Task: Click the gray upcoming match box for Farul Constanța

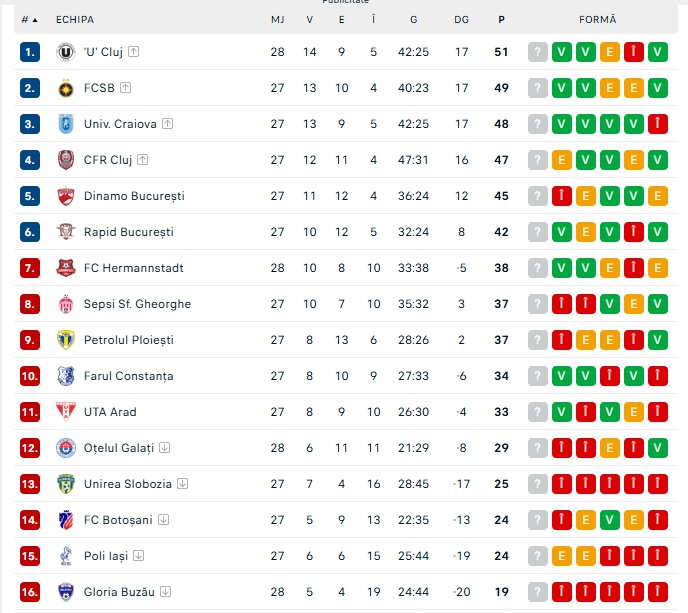Action: tap(538, 376)
